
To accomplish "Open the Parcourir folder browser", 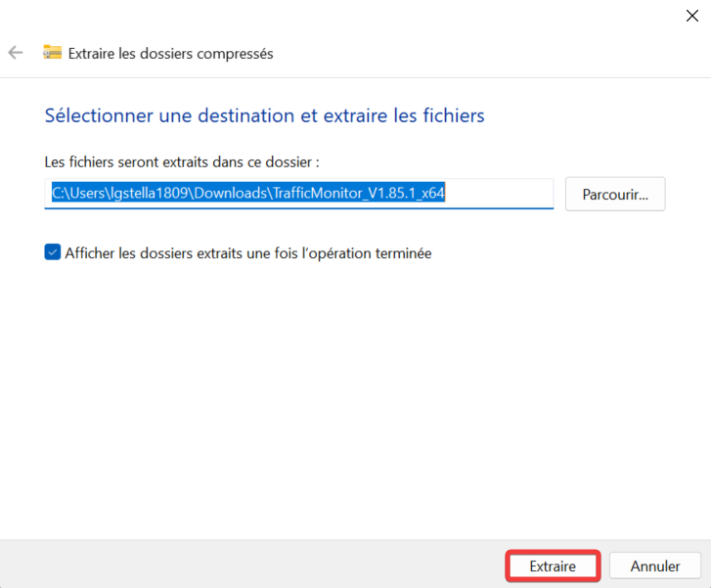I will [615, 194].
